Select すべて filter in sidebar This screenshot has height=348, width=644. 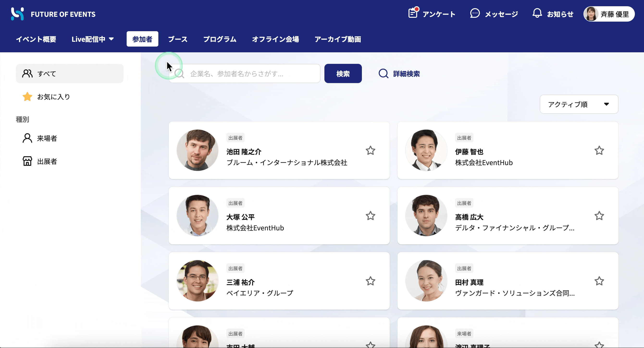[69, 73]
